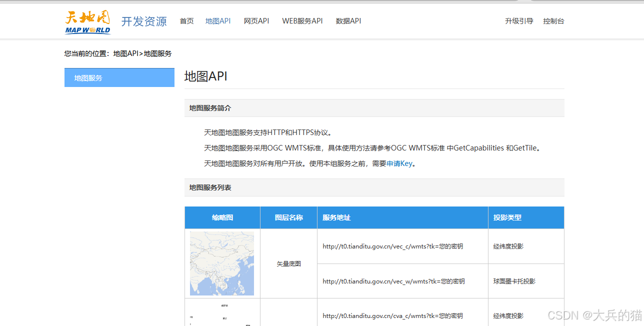Viewport: 644px width, 326px height.
Task: Click the vec_c wmts service URL
Action: coord(392,246)
